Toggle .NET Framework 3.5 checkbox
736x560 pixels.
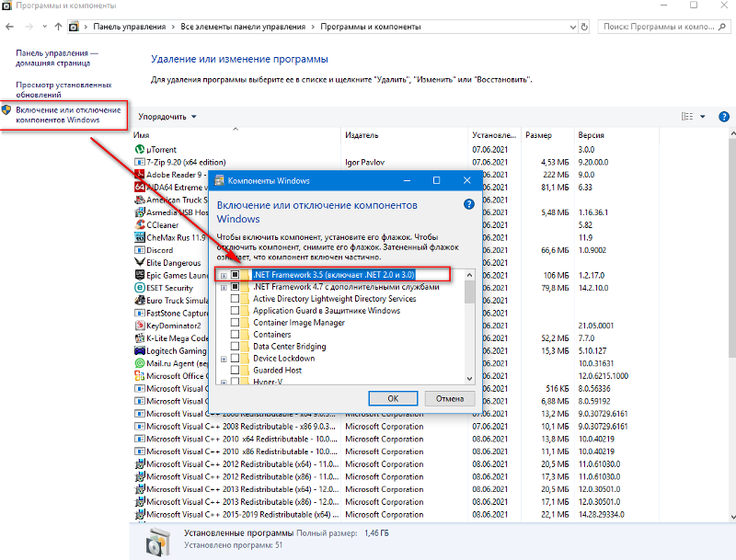(236, 275)
